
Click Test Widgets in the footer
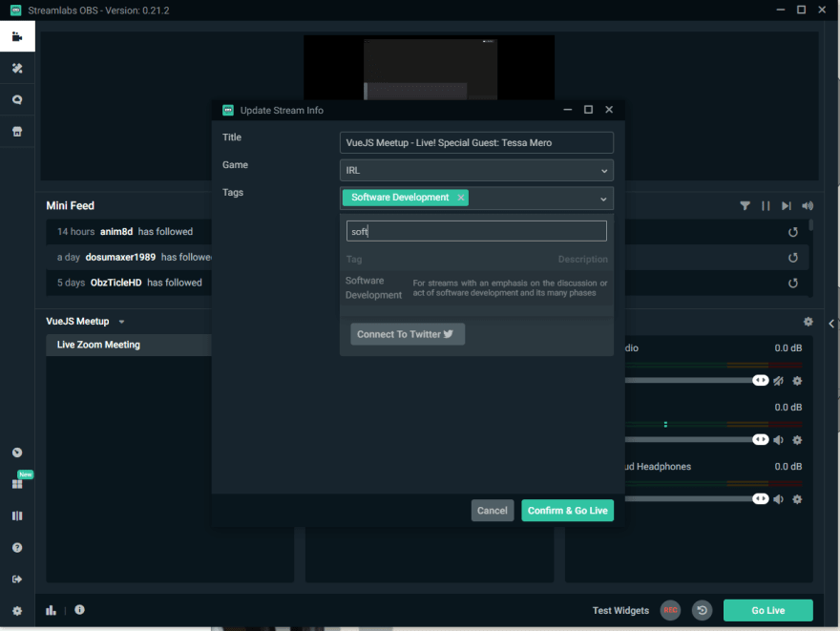tap(620, 611)
